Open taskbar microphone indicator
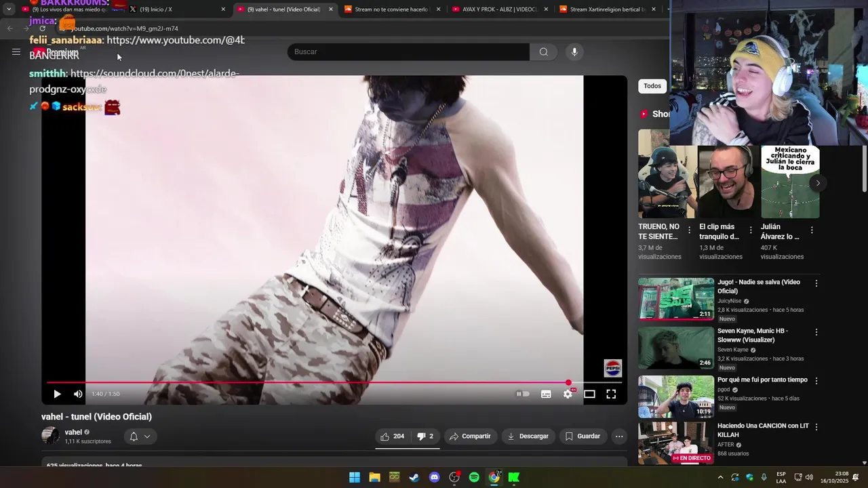 (764, 477)
